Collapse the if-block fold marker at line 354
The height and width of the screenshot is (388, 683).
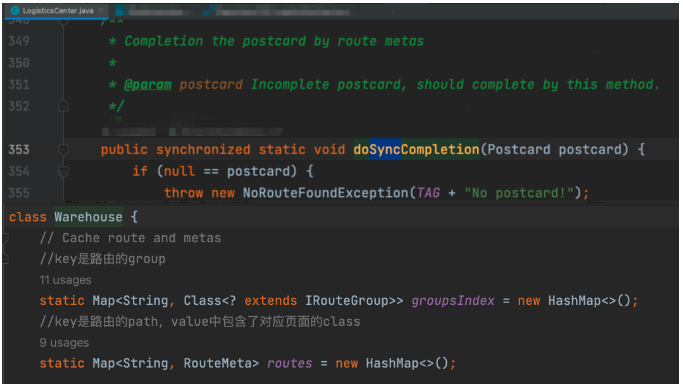click(63, 172)
